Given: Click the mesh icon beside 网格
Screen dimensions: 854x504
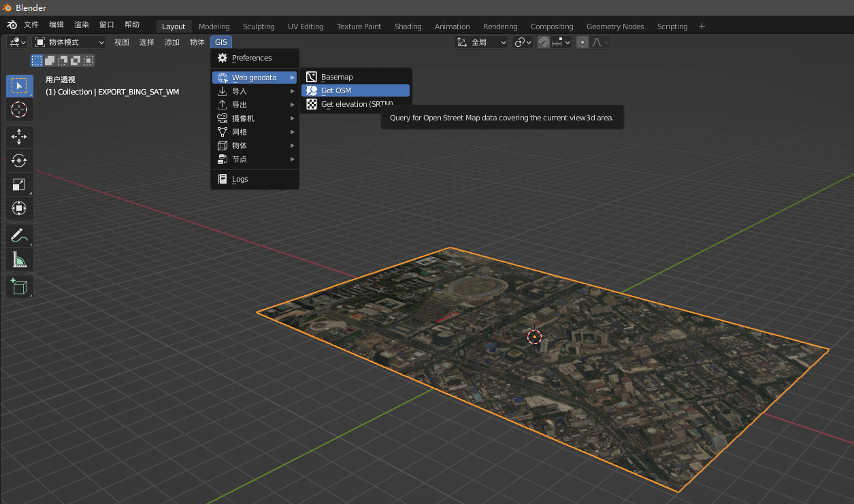Looking at the screenshot, I should 223,132.
